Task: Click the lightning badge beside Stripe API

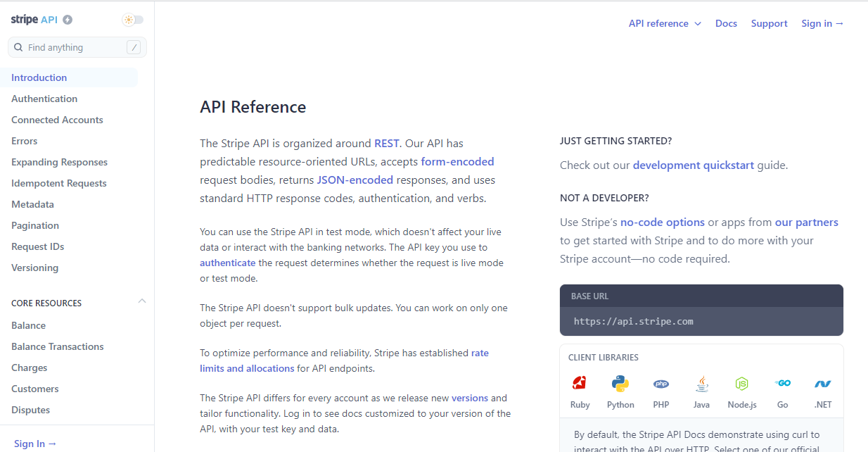Action: point(68,20)
